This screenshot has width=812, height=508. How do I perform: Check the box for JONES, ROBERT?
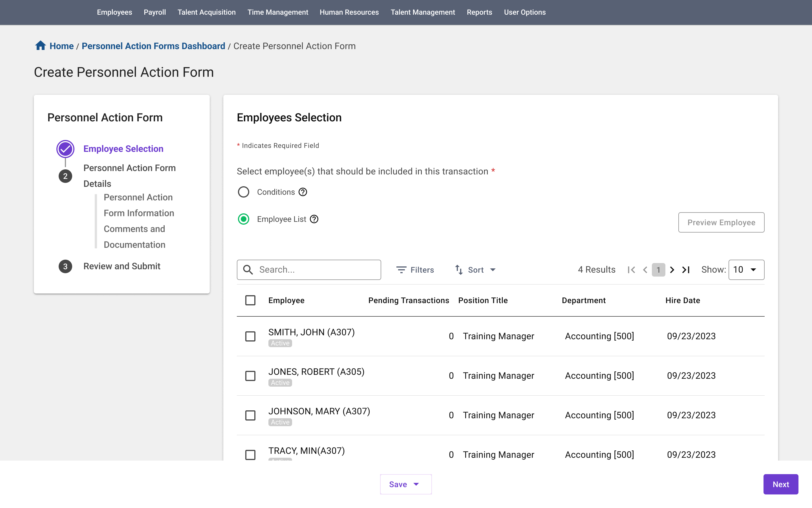coord(250,376)
